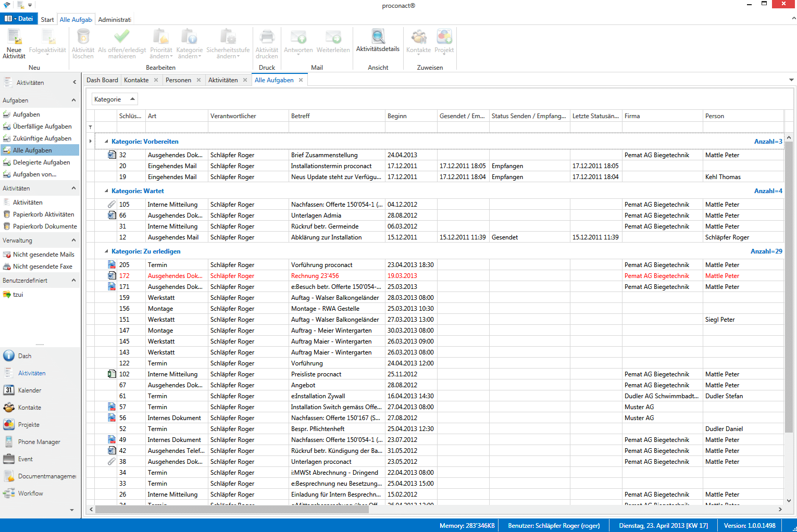Close the Aktivitäten tab
This screenshot has width=797, height=532.
click(244, 80)
